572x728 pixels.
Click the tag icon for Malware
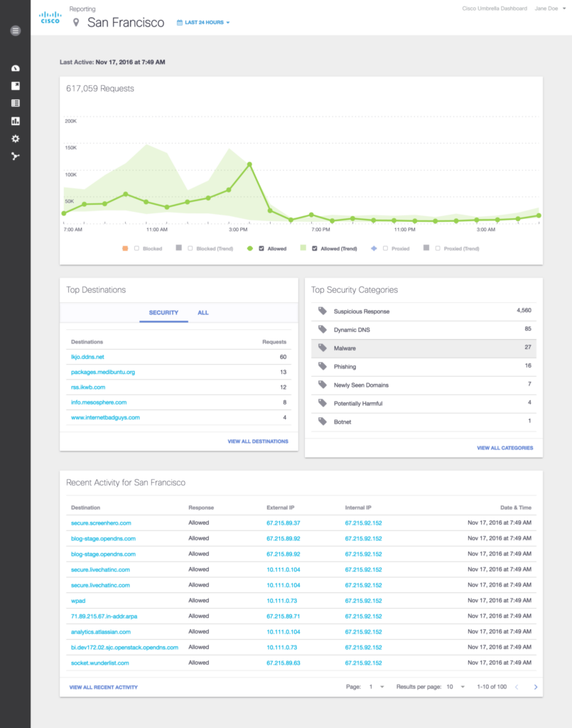(x=323, y=348)
